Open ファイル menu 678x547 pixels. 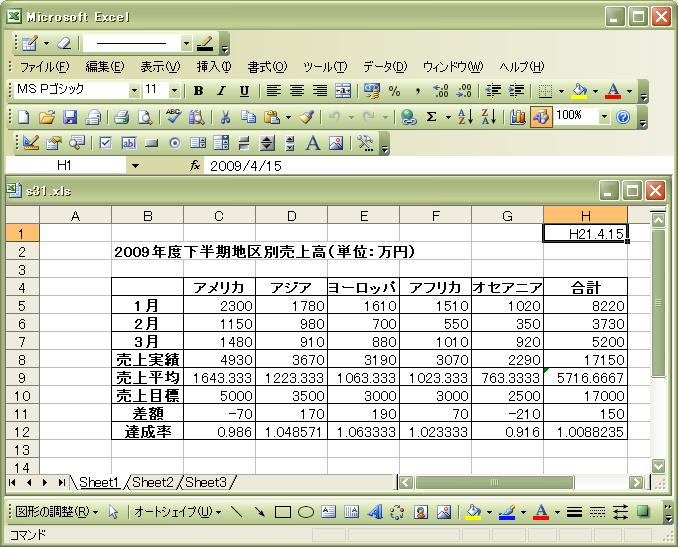(44, 67)
